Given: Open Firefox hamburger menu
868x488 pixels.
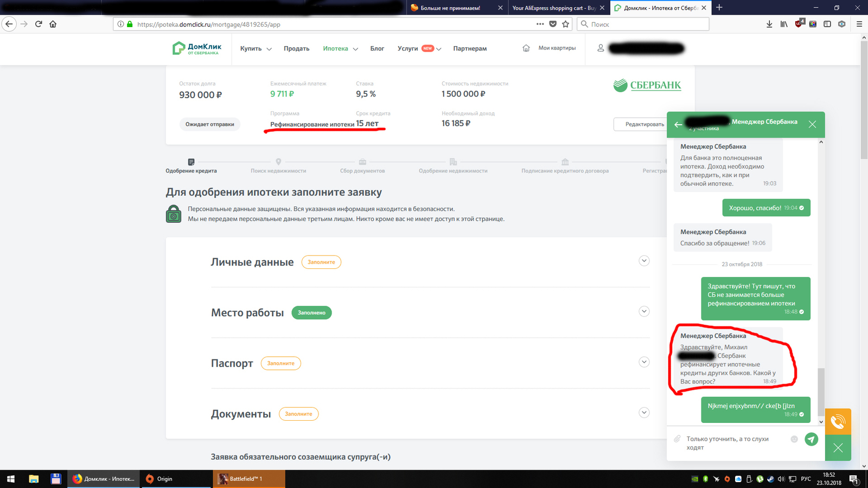Looking at the screenshot, I should pos(859,24).
